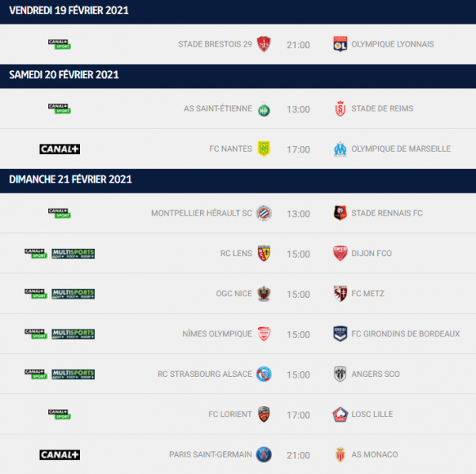Image resolution: width=476 pixels, height=474 pixels.
Task: Click Canal+ Sport logo on Lorient match
Action: (x=59, y=414)
